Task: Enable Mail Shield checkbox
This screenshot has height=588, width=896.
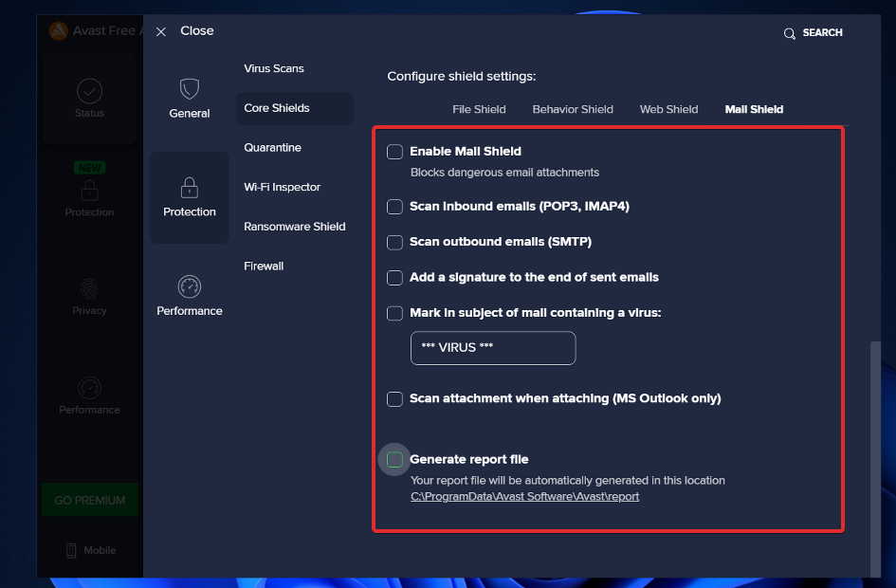Action: 394,152
